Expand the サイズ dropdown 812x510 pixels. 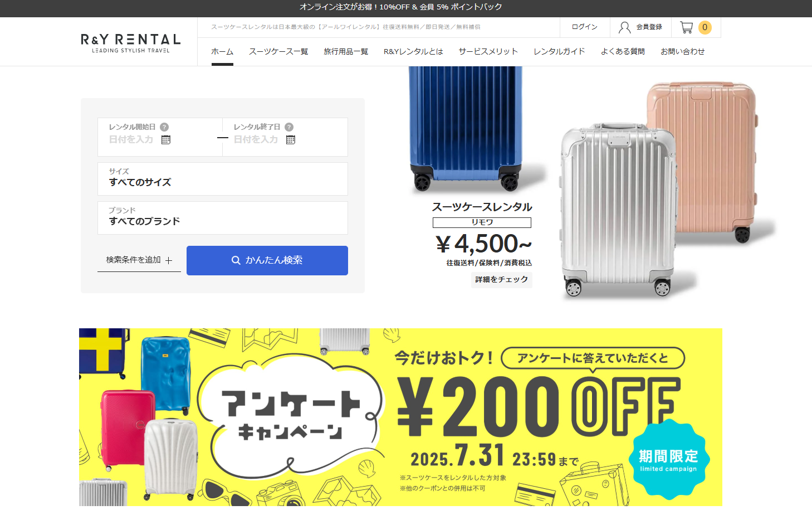click(223, 179)
